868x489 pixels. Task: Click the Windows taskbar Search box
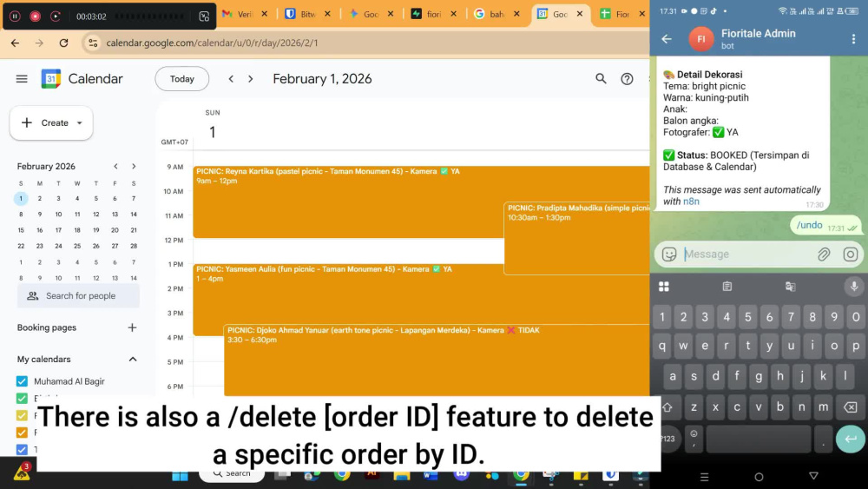(x=233, y=474)
